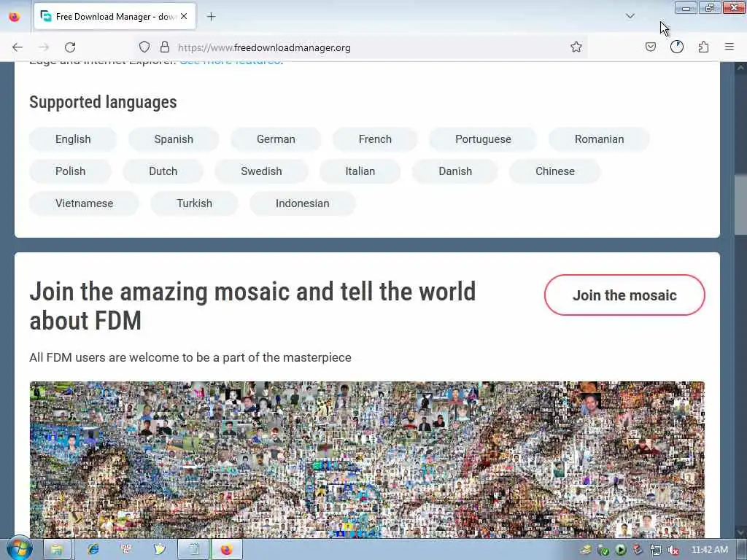Pick the Italian language chip
The width and height of the screenshot is (747, 560).
pos(360,171)
